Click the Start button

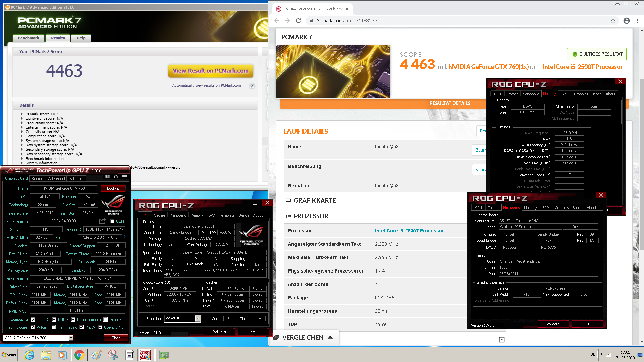tap(9, 355)
